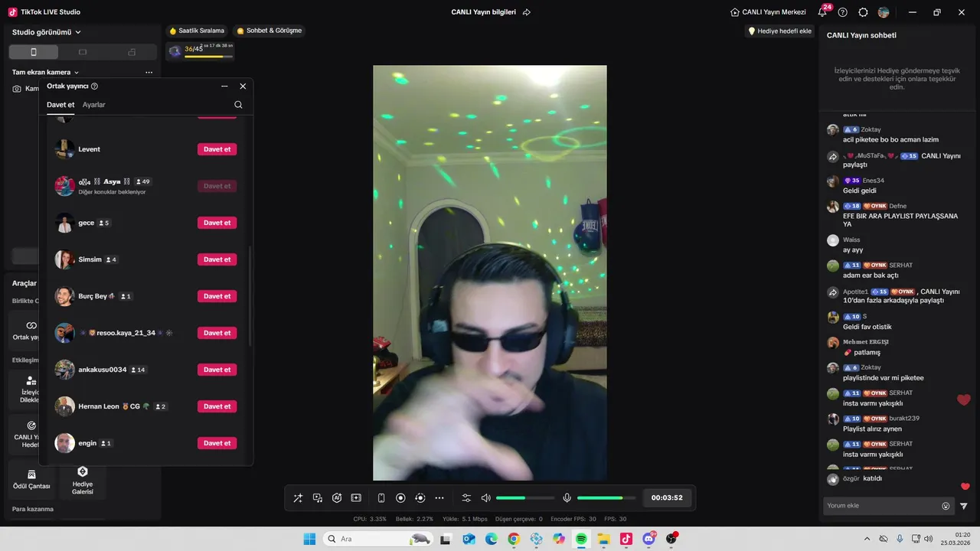Open the three-dot more options in bottom toolbar
Image resolution: width=980 pixels, height=551 pixels.
439,498
